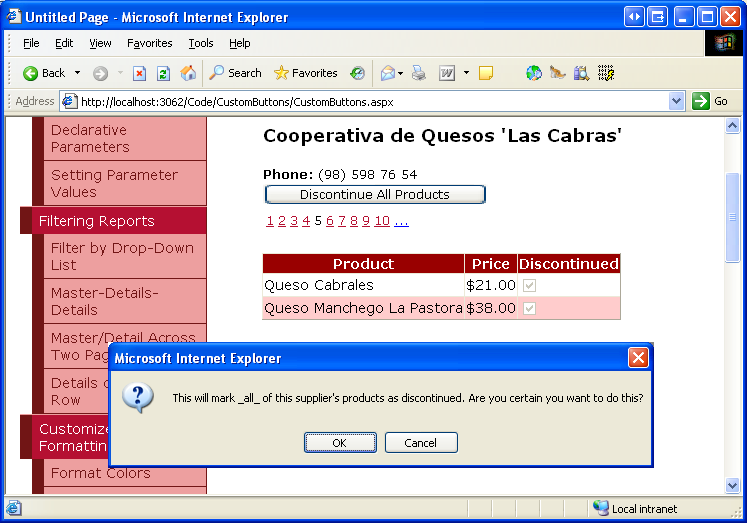Click the Stop loading icon
Screen dimensions: 747x523
click(x=140, y=73)
